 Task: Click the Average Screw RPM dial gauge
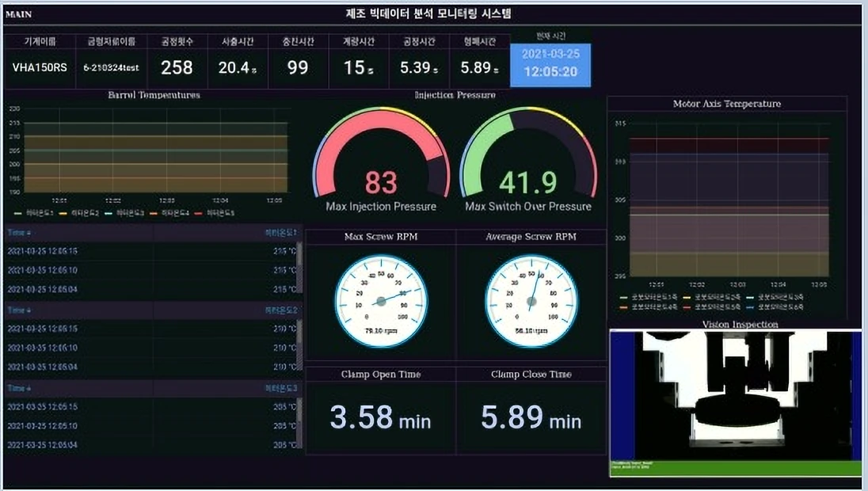pyautogui.click(x=531, y=302)
